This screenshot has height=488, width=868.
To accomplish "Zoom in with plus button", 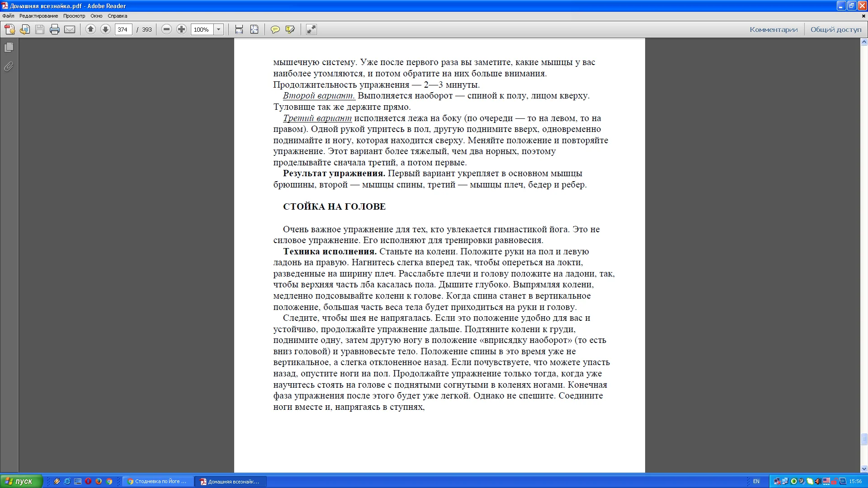I will pos(181,29).
